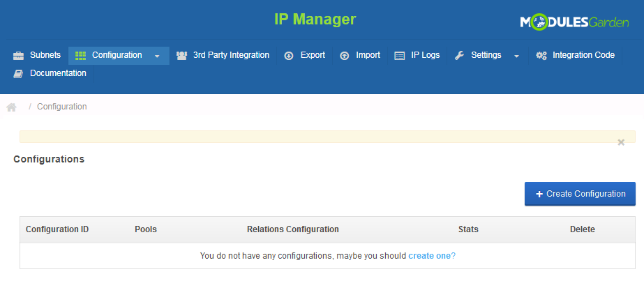Click the green Configuration grid icon
Viewport: 644px width, 281px height.
point(80,56)
